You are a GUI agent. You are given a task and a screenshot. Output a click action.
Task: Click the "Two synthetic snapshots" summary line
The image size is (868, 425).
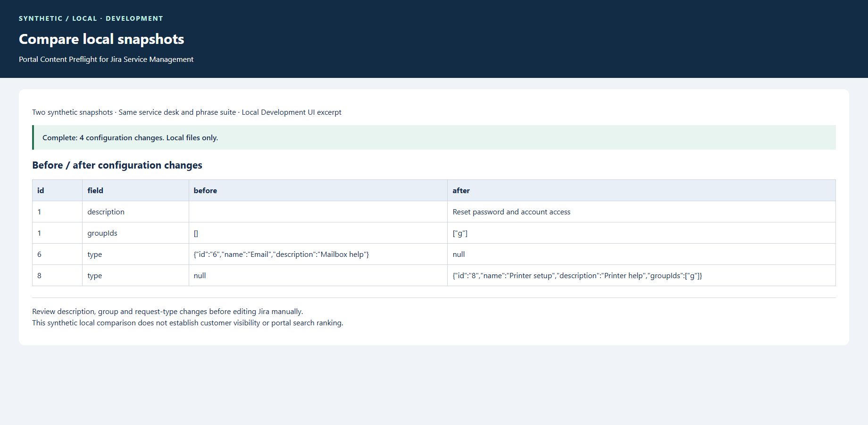click(x=187, y=112)
